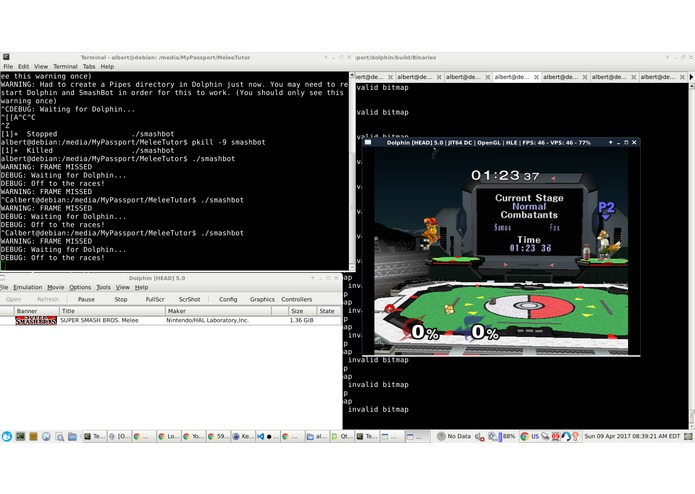The width and height of the screenshot is (695, 494).
Task: Switch to 'Lo...' Chrome taskbar window
Action: (168, 436)
